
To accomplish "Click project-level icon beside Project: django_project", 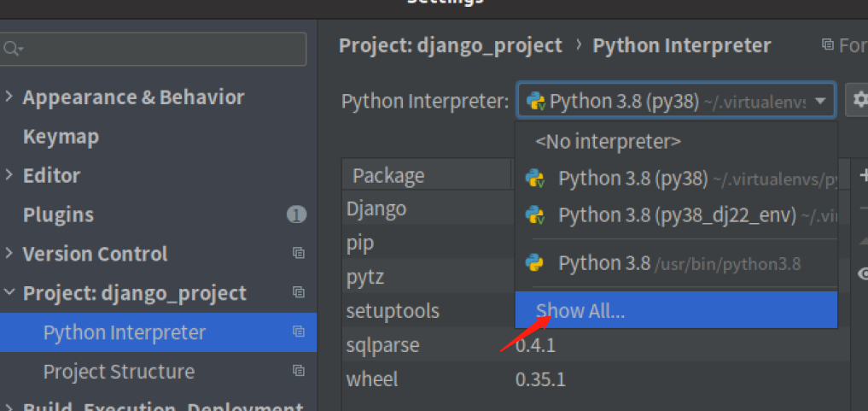I will pos(299,292).
